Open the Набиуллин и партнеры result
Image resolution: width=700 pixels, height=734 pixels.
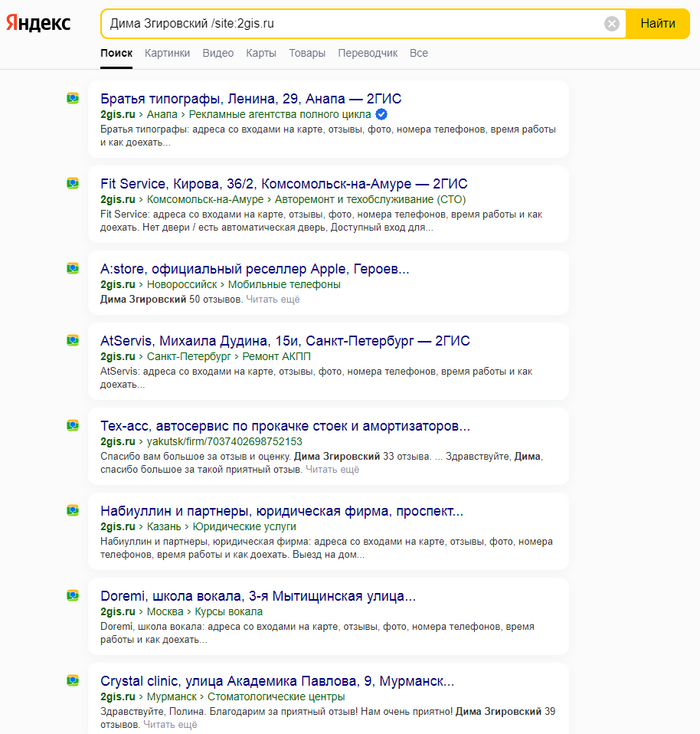[x=281, y=511]
